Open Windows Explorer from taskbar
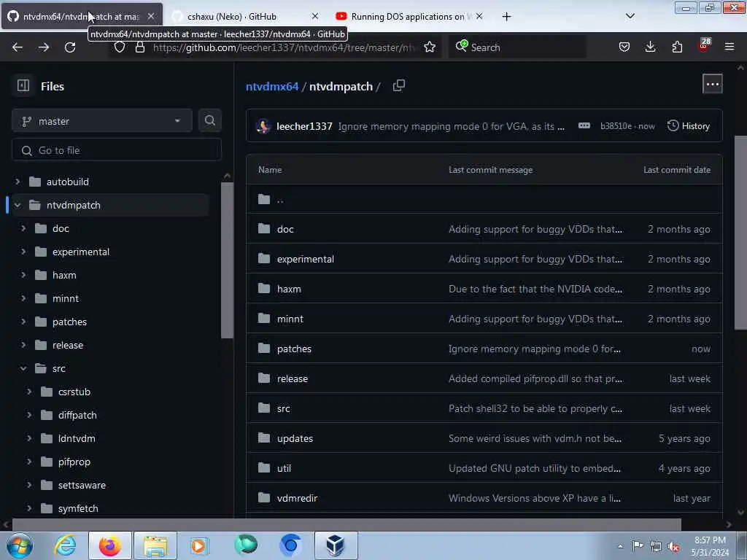 tap(155, 545)
